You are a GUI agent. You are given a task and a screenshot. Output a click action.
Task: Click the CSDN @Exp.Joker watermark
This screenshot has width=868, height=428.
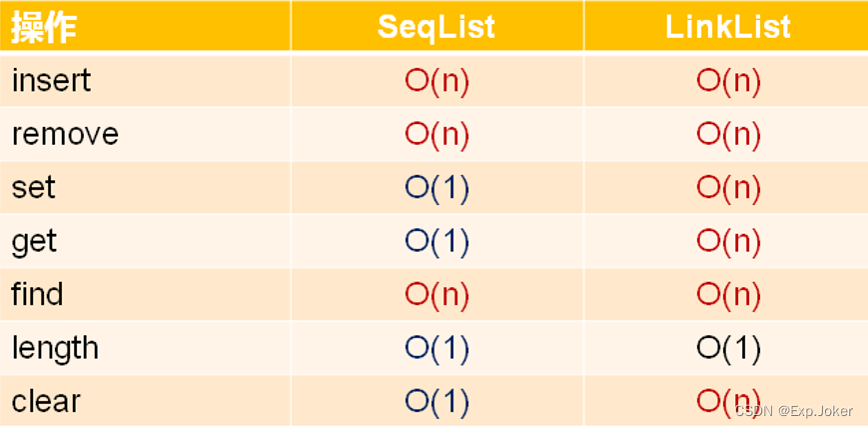point(793,411)
